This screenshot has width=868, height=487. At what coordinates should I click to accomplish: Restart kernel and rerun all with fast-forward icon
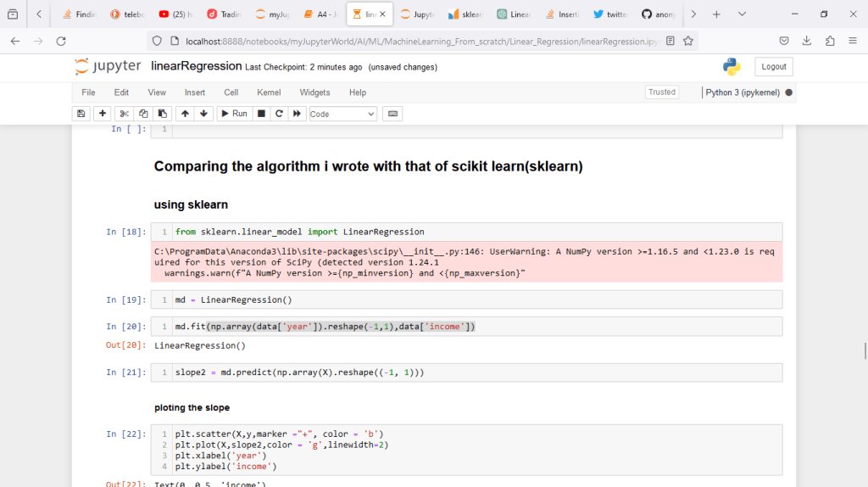tap(298, 114)
